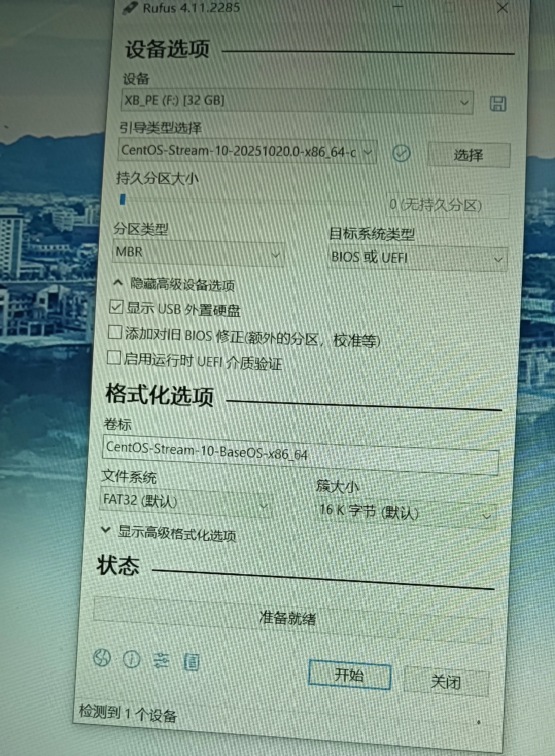Click the 格式化选项 heading
Screen dimensions: 555x756
point(159,395)
